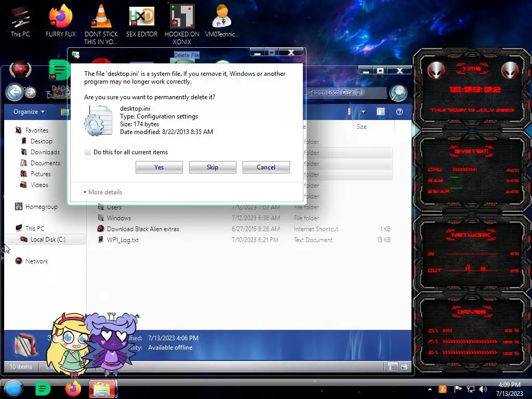Open the Organize menu in Explorer

click(29, 112)
